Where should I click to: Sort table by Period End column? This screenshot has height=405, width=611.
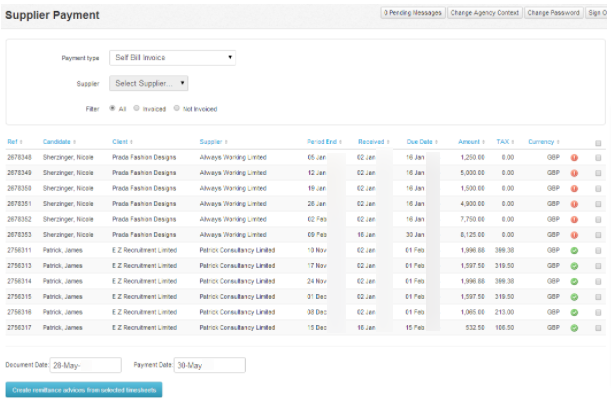tap(324, 141)
